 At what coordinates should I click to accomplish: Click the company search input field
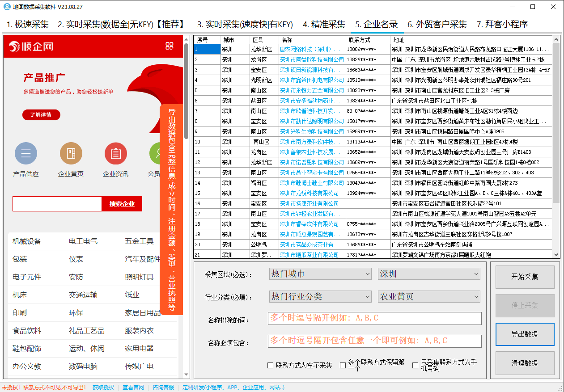tap(57, 204)
